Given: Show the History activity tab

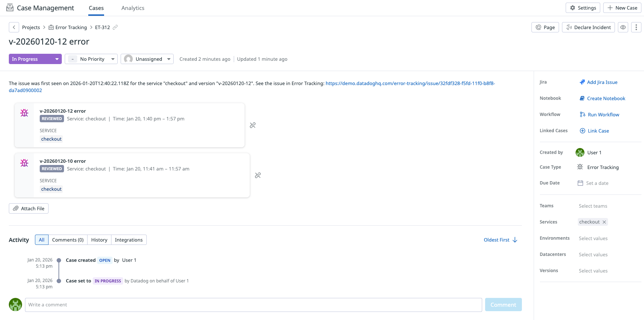Looking at the screenshot, I should (99, 240).
